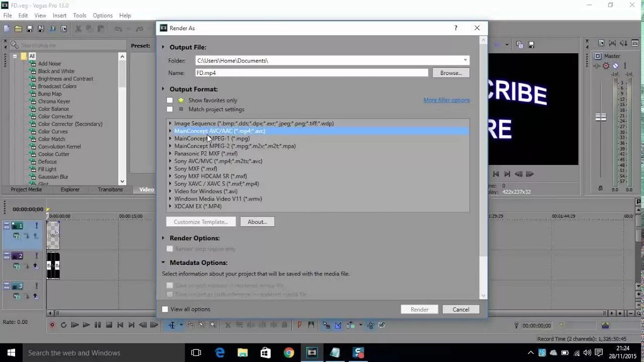The width and height of the screenshot is (644, 362).
Task: Click the Stop button in transport bar
Action: (x=109, y=325)
